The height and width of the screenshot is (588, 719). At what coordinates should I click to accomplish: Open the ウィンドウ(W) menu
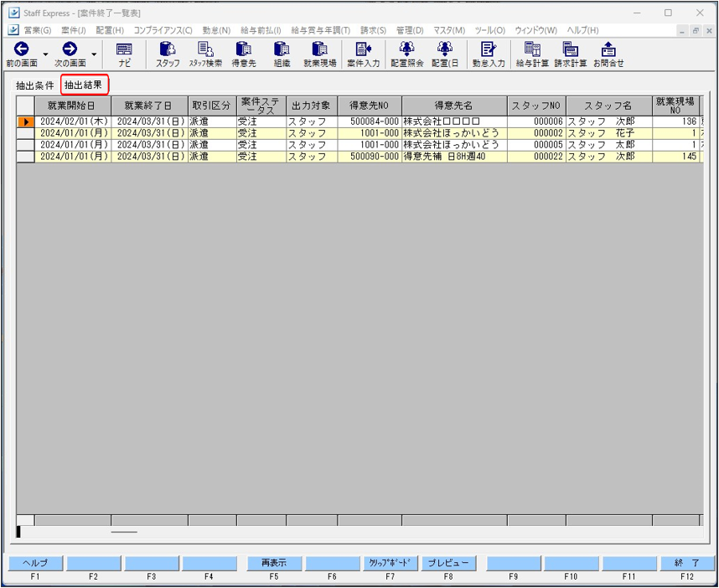click(x=535, y=30)
